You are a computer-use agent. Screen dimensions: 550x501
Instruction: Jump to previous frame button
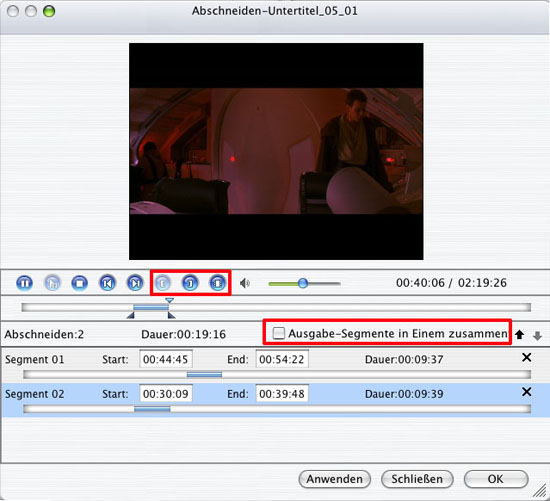tap(107, 283)
